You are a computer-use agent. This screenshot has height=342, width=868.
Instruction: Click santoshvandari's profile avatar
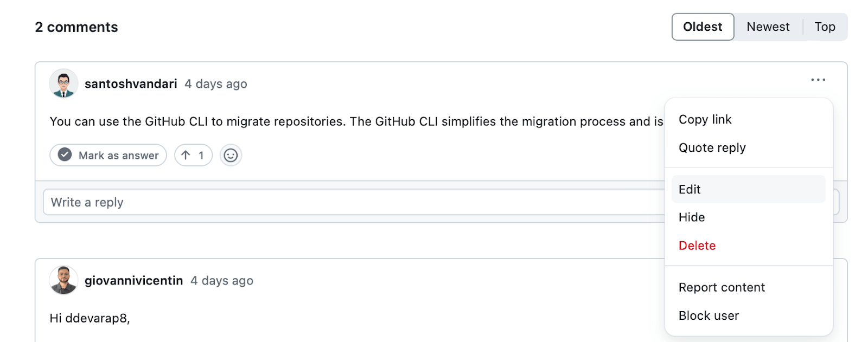[63, 83]
